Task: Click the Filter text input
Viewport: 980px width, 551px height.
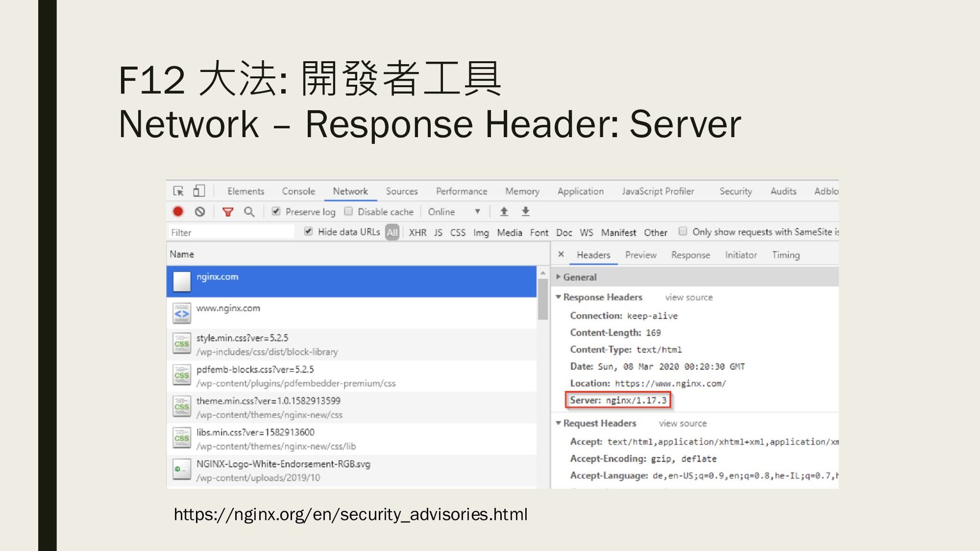Action: pyautogui.click(x=231, y=232)
